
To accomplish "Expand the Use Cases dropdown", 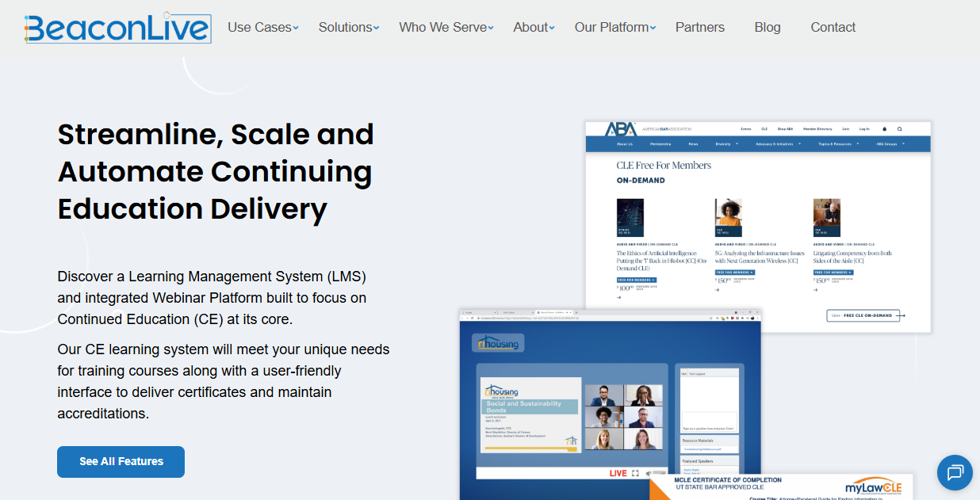I will (262, 28).
